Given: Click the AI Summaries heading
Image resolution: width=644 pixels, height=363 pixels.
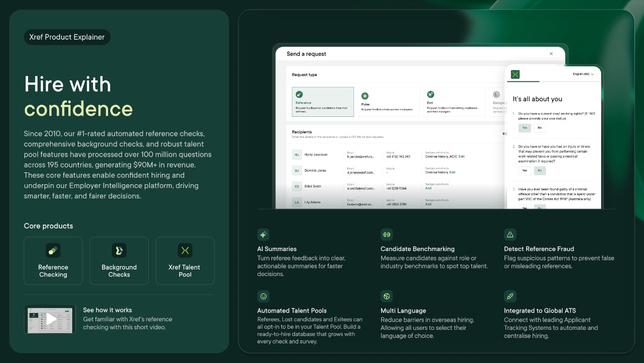Looking at the screenshot, I should (277, 249).
